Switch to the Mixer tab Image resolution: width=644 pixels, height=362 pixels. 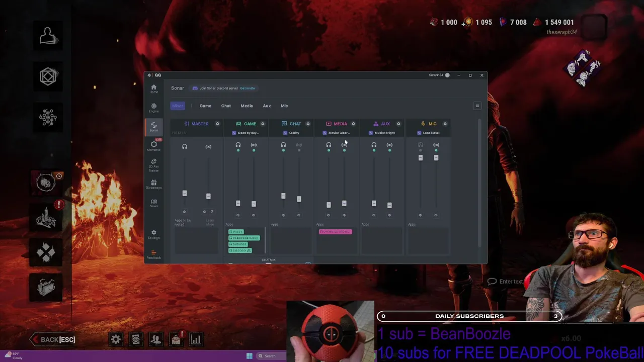coord(178,106)
